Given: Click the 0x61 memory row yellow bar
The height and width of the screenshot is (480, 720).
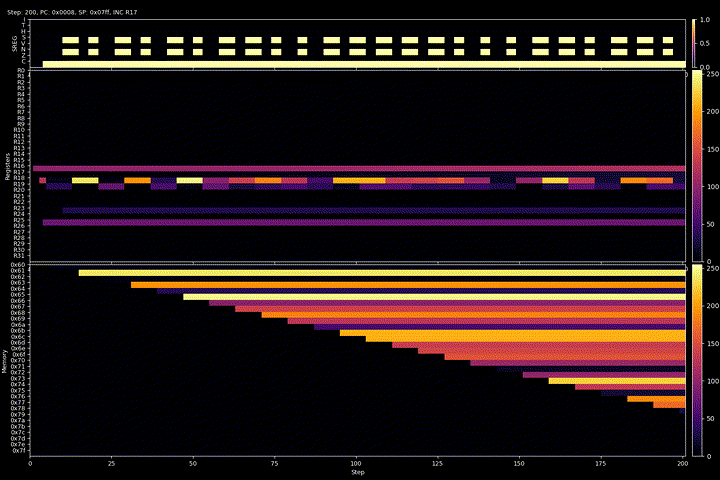Looking at the screenshot, I should click(x=382, y=273).
